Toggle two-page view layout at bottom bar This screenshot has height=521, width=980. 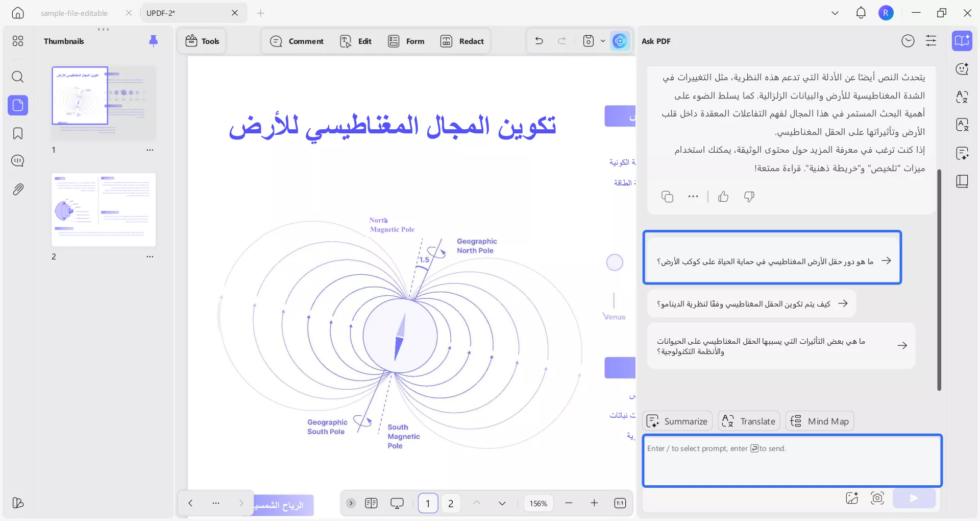tap(372, 503)
